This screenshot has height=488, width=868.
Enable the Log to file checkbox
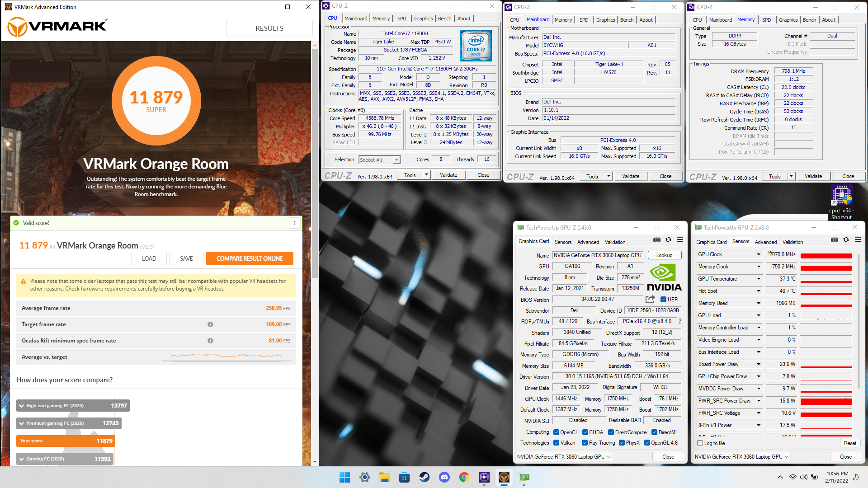pyautogui.click(x=700, y=443)
